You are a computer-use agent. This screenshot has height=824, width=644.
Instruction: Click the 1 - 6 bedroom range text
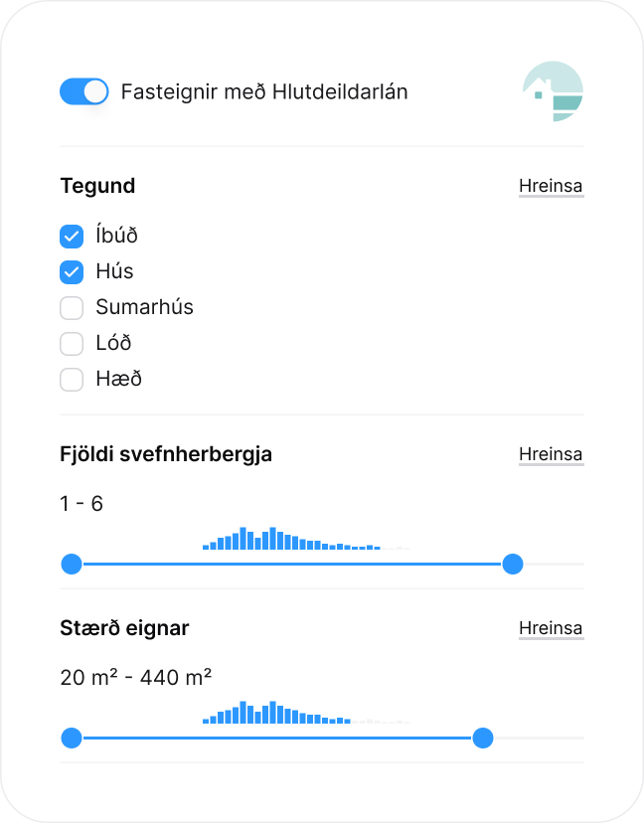point(81,504)
